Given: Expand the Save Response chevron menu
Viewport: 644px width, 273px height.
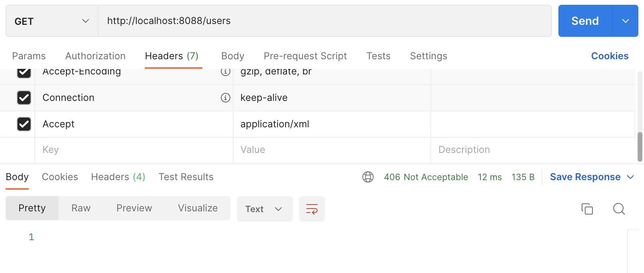Looking at the screenshot, I should pyautogui.click(x=630, y=177).
